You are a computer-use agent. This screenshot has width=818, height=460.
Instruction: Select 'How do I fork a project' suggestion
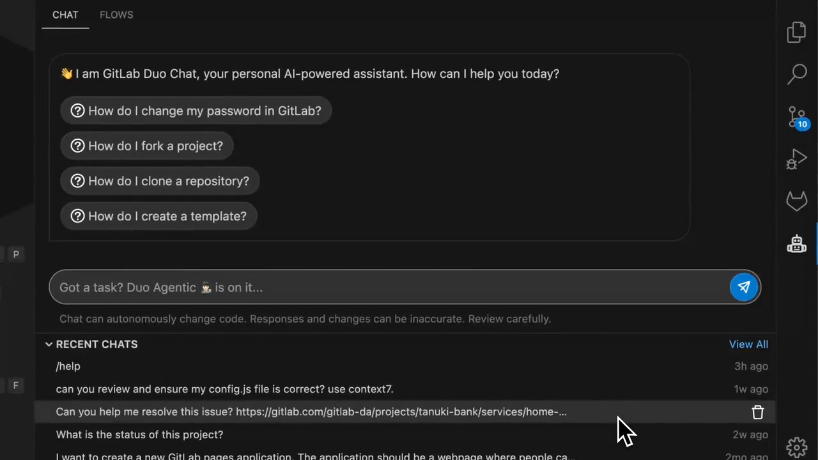[147, 146]
